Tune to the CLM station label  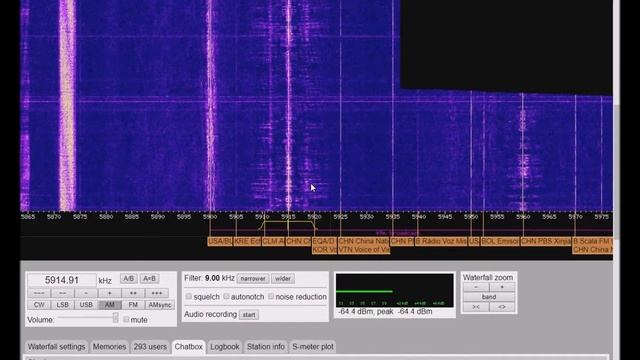point(273,242)
